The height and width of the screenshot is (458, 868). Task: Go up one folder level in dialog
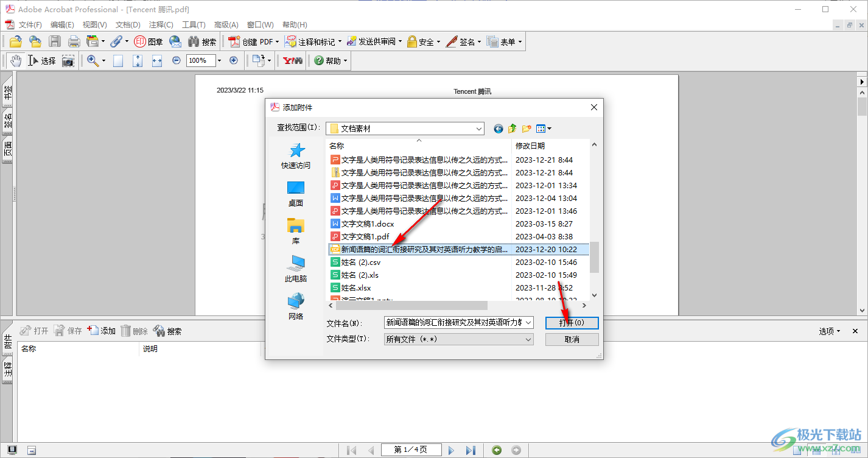[513, 129]
